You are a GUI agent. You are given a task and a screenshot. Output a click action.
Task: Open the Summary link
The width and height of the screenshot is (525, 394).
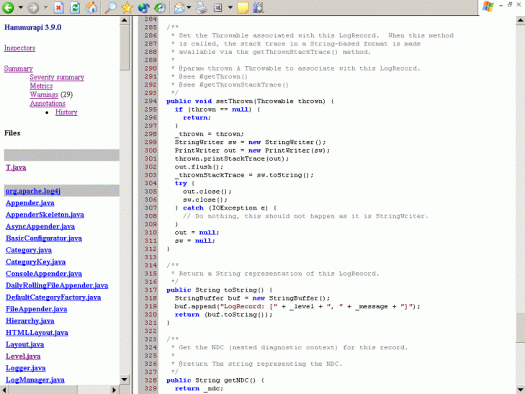coord(18,69)
